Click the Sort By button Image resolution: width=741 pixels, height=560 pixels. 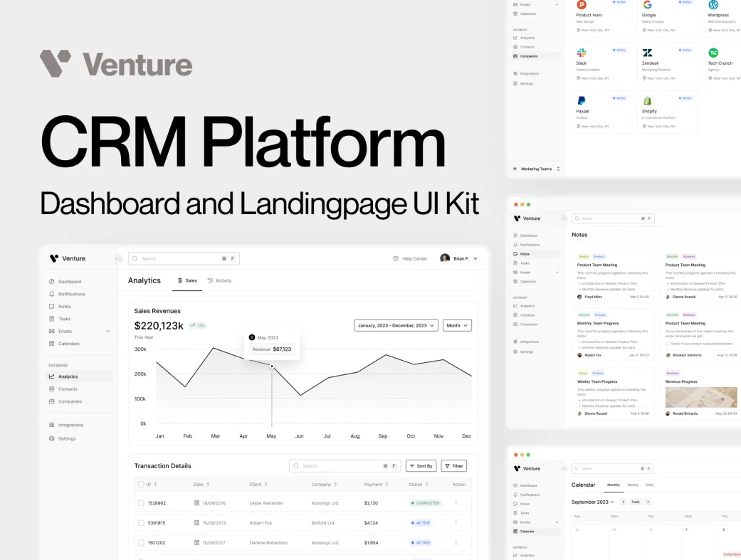421,466
